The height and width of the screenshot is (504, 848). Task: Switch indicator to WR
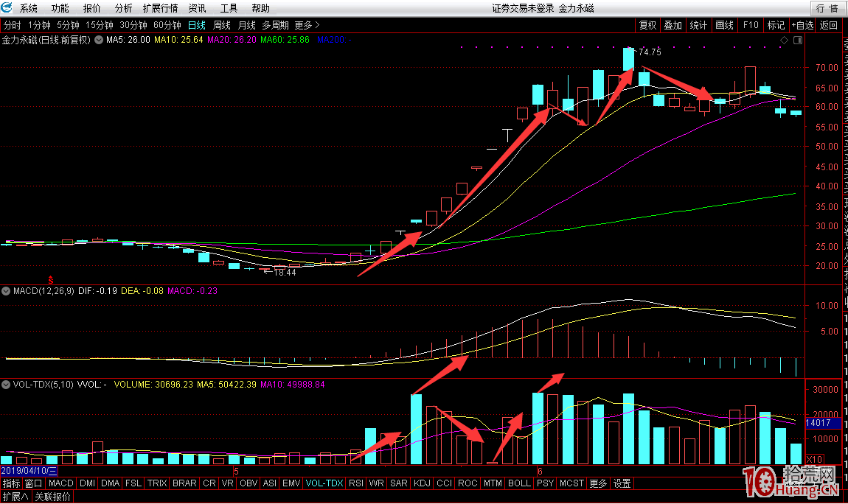click(376, 483)
